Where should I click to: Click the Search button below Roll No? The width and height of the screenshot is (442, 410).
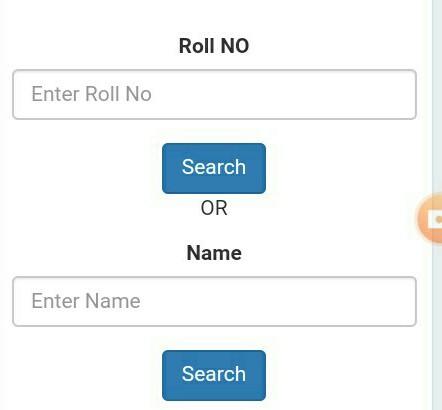(214, 168)
